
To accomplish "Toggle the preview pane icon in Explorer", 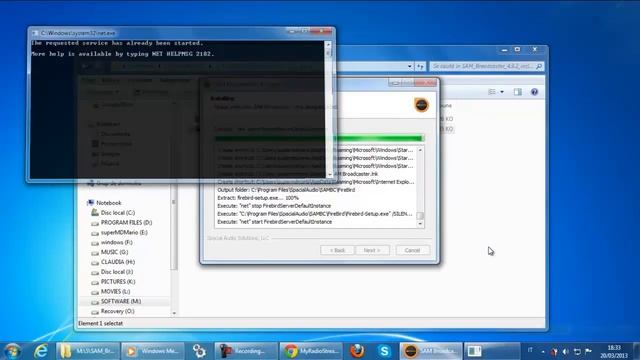I will click(x=518, y=92).
